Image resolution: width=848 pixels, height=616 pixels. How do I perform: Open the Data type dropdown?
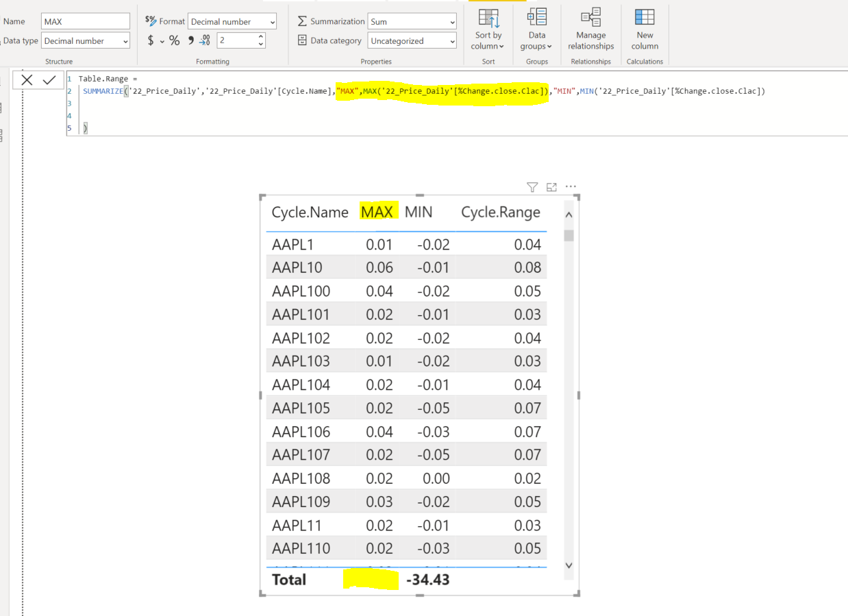click(x=86, y=41)
